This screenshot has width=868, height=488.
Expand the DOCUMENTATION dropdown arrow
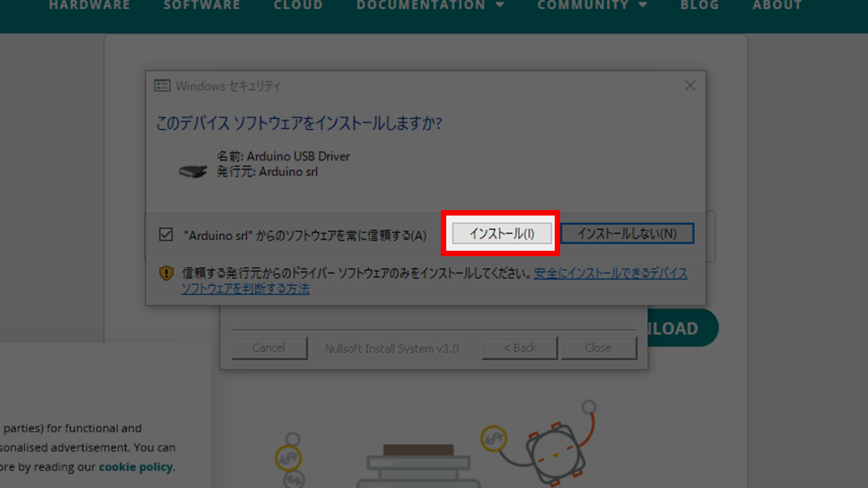click(500, 5)
